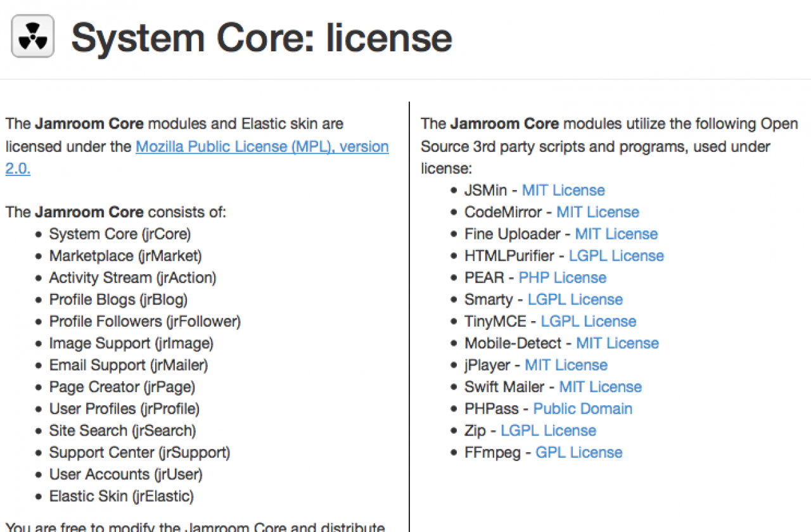The width and height of the screenshot is (811, 532).
Task: Open jPlayer's MIT License link
Action: [566, 365]
